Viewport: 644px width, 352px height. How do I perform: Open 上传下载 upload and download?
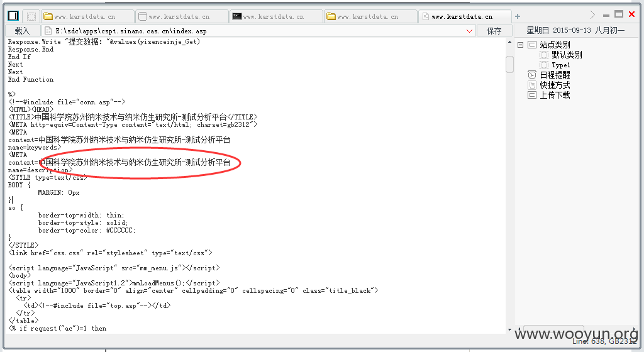pyautogui.click(x=555, y=95)
